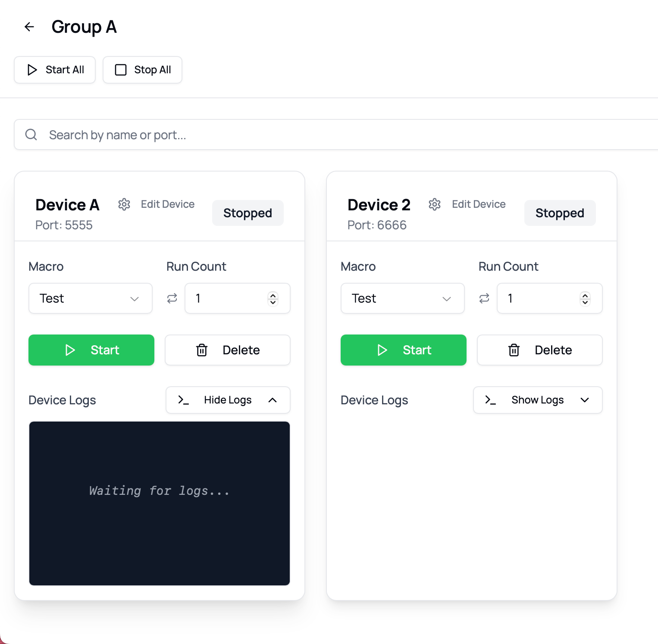The width and height of the screenshot is (658, 644).
Task: Open the Macro dropdown for Device A
Action: tap(90, 298)
